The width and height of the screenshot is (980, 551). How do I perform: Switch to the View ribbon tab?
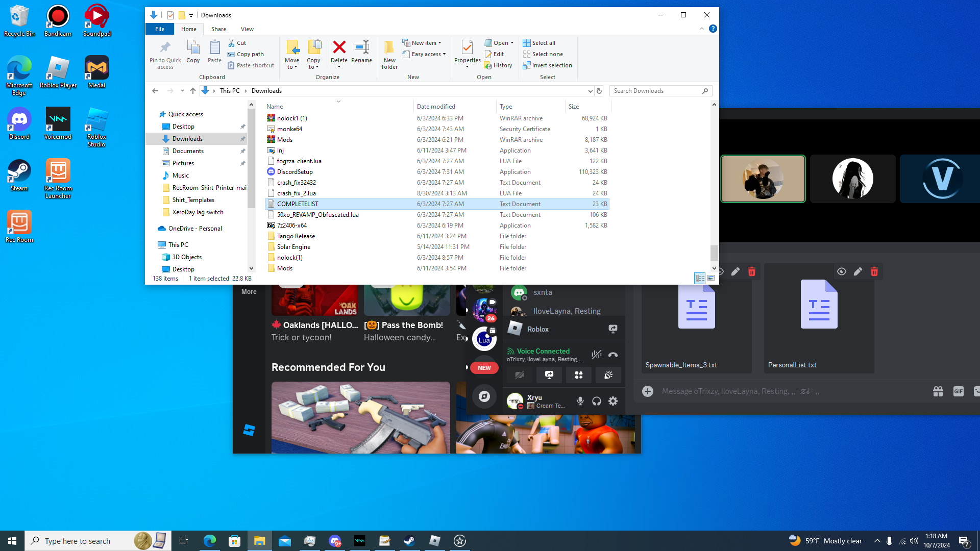(x=247, y=29)
